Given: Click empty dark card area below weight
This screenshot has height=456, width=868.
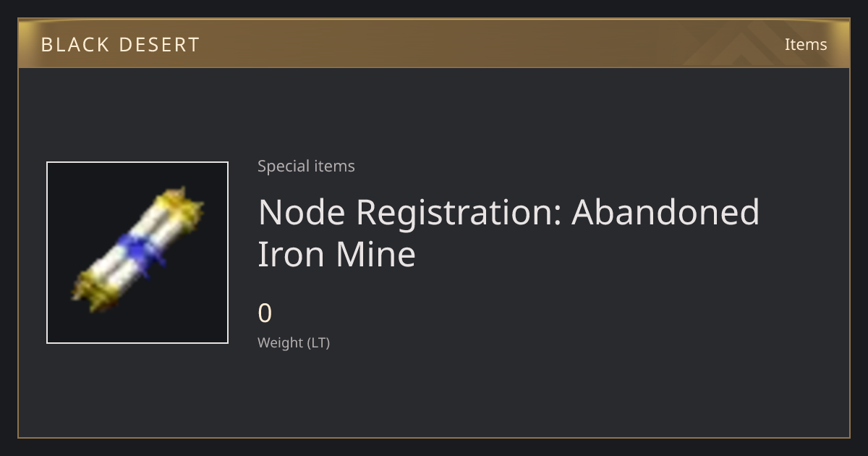Looking at the screenshot, I should point(506,394).
